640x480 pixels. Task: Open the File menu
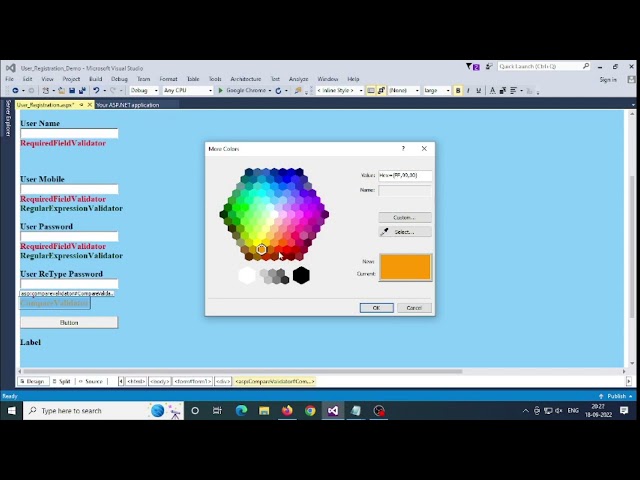9,79
